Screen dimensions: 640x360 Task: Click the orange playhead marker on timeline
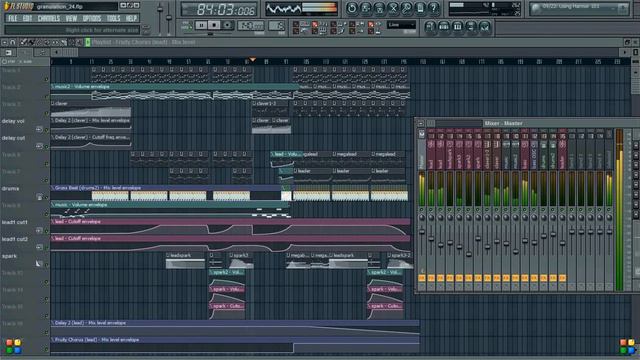[253, 60]
